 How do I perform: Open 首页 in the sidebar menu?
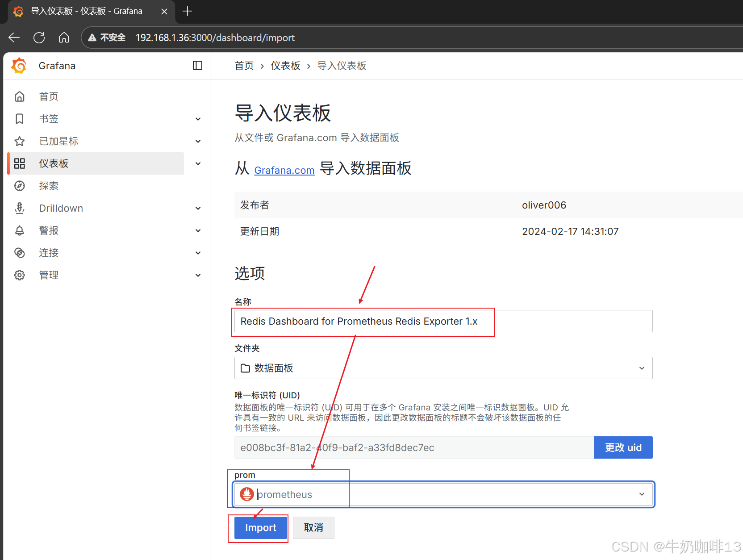(x=49, y=96)
